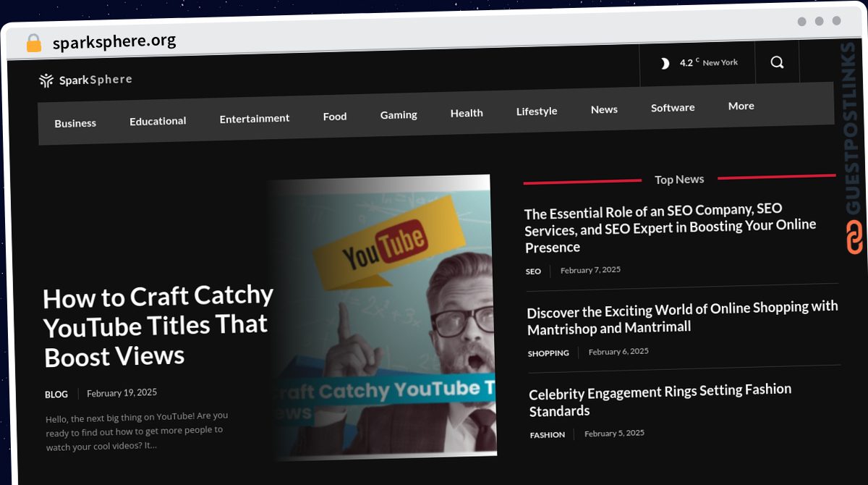This screenshot has height=485, width=868.
Task: Click the crescent moon weather icon
Action: 665,64
